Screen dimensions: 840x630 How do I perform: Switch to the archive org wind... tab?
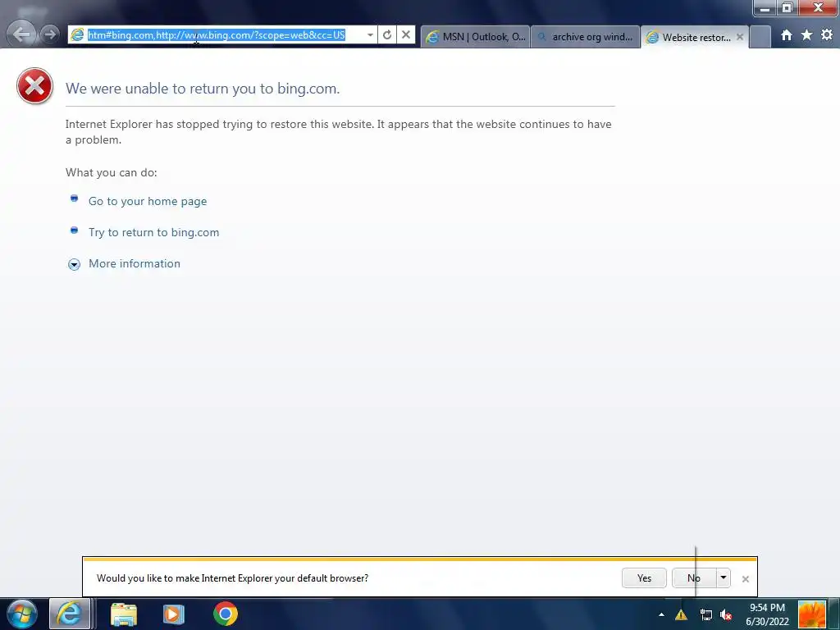click(x=585, y=37)
